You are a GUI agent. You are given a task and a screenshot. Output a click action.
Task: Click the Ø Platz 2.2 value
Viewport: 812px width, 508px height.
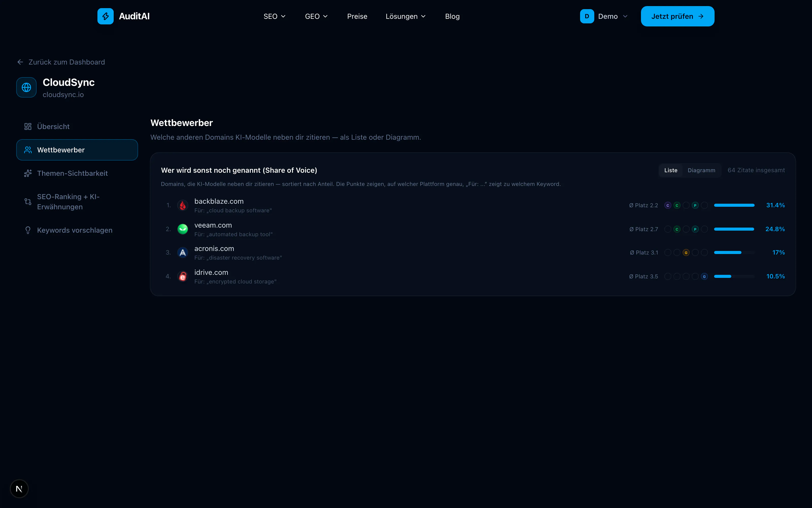point(644,205)
